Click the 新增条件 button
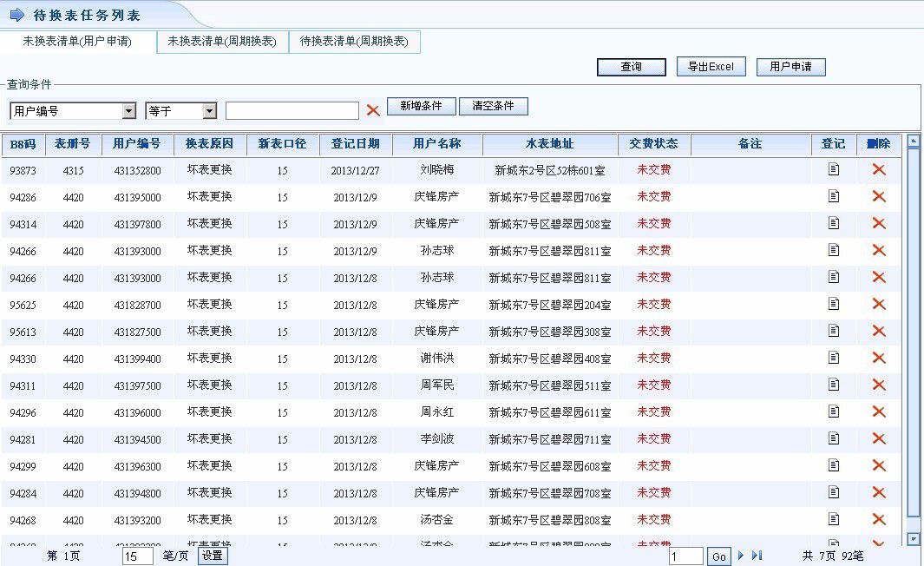Viewport: 924px width, 566px height. point(421,106)
